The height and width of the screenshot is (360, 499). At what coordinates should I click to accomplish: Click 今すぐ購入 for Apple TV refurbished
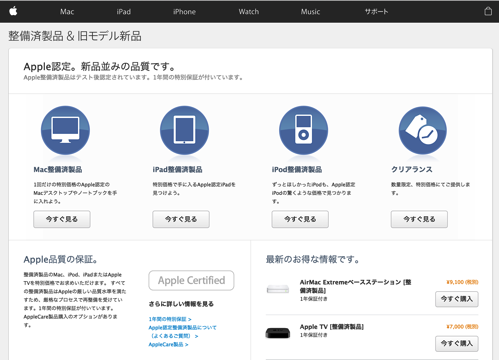pyautogui.click(x=457, y=344)
